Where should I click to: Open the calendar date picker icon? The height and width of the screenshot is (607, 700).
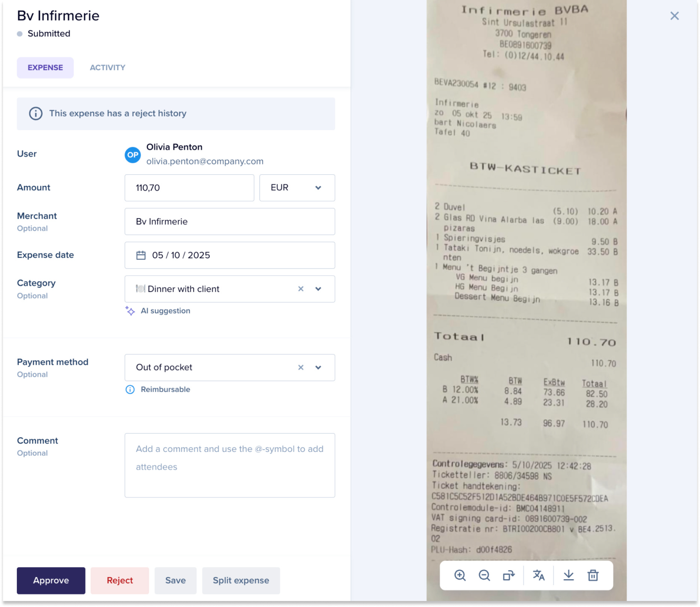[x=141, y=255]
